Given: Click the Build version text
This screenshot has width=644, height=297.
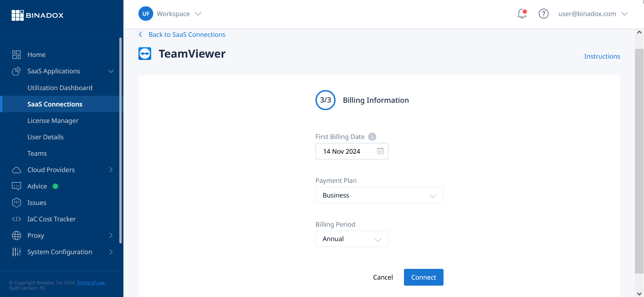Looking at the screenshot, I should 27,288.
